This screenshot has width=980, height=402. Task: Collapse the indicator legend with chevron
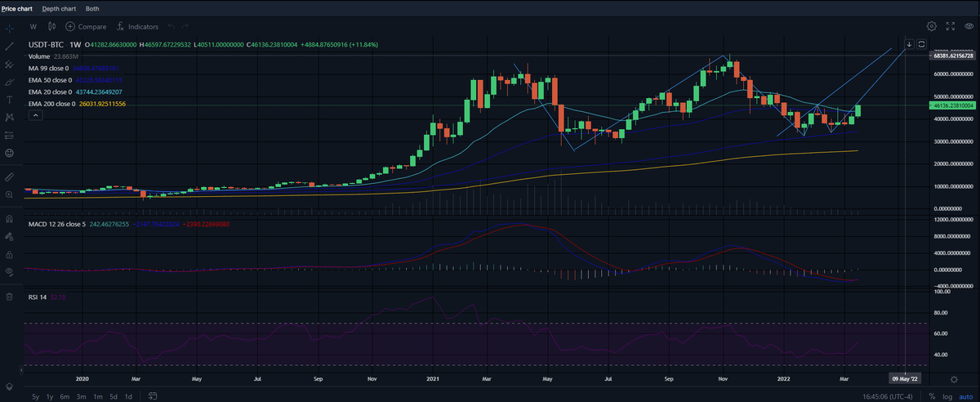click(33, 116)
